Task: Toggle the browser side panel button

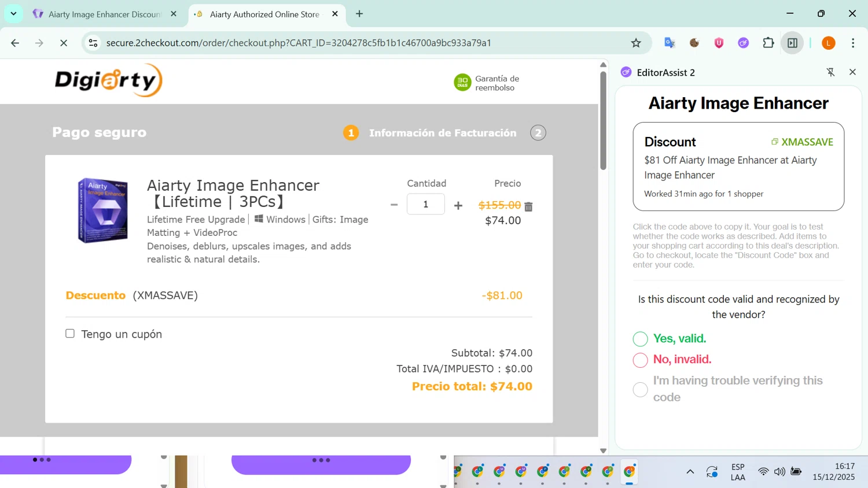Action: coord(792,43)
